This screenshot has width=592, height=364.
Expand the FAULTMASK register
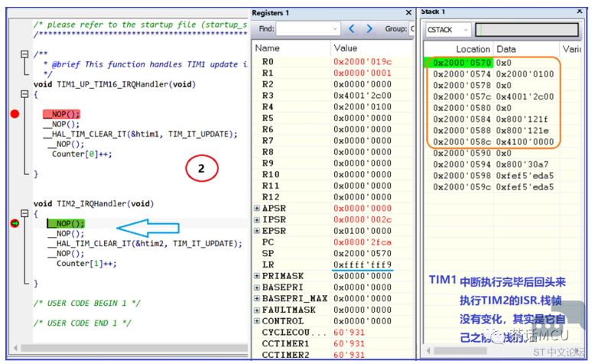pos(257,310)
